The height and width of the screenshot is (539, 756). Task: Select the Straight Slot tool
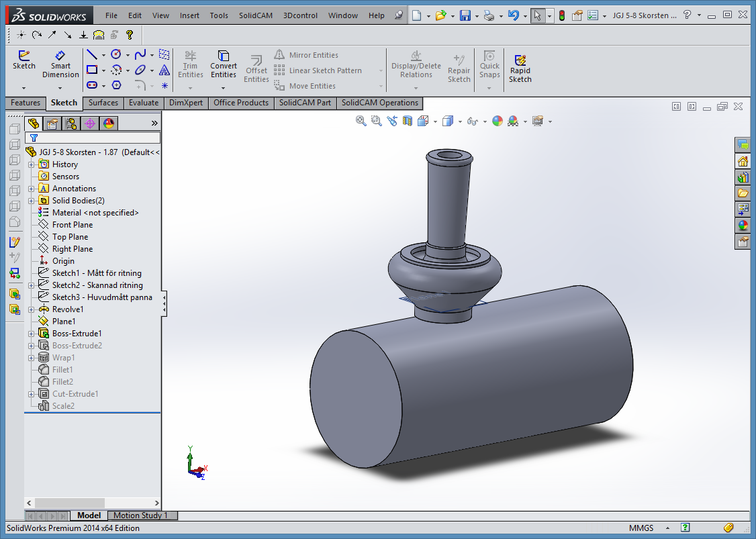91,85
